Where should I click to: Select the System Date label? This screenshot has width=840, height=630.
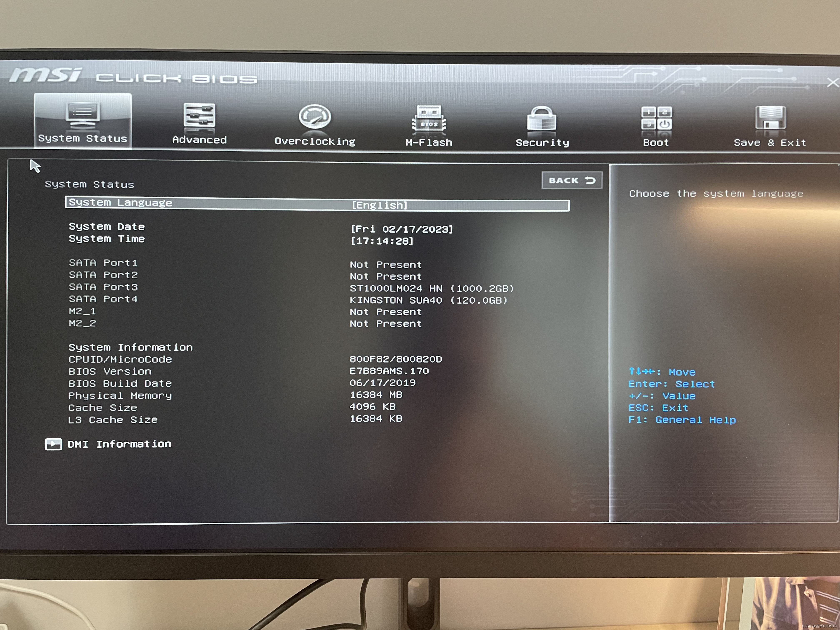coord(107,227)
